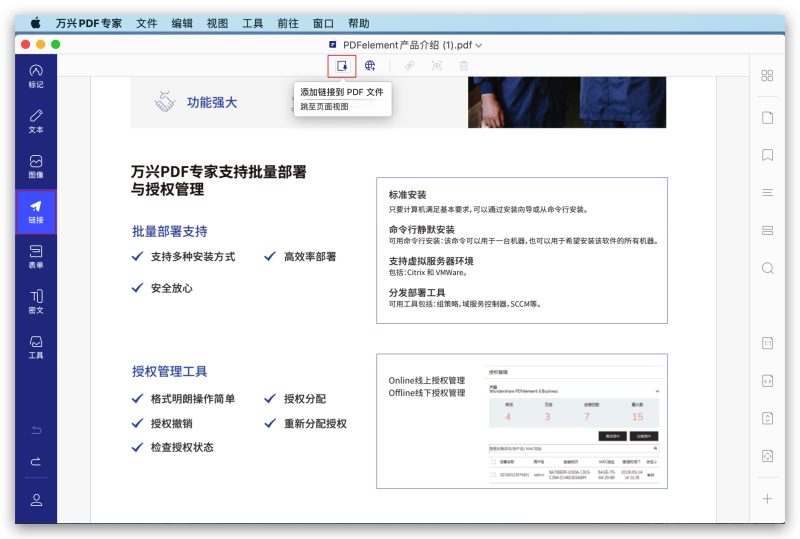Open the 窗口 menu

[x=323, y=23]
